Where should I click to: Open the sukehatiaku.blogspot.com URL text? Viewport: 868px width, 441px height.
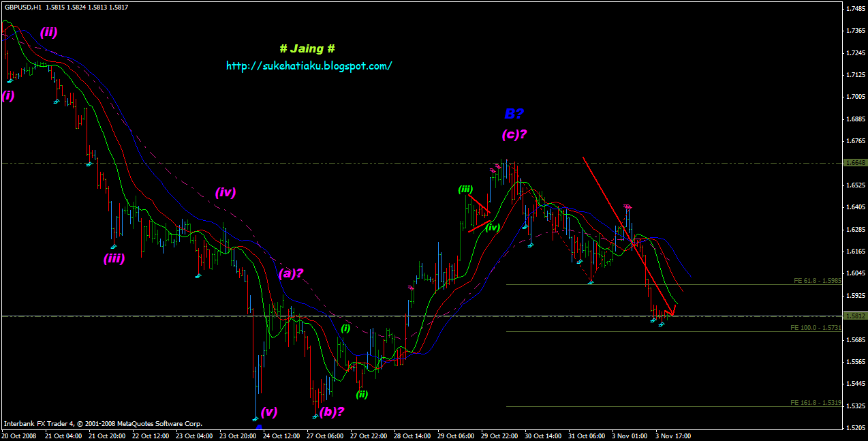(309, 66)
